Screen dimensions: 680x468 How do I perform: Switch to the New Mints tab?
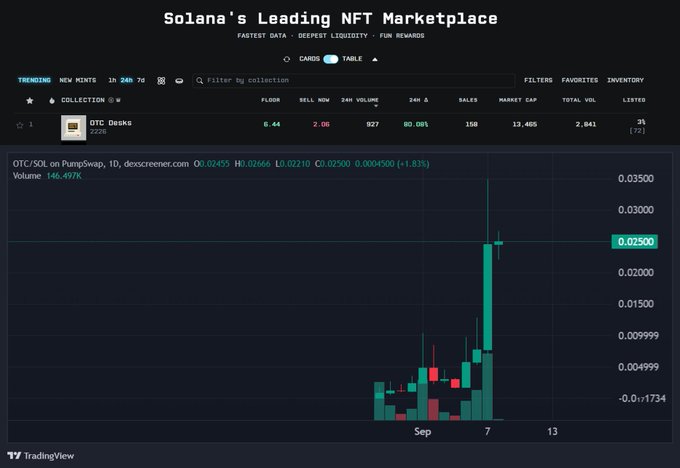point(78,80)
